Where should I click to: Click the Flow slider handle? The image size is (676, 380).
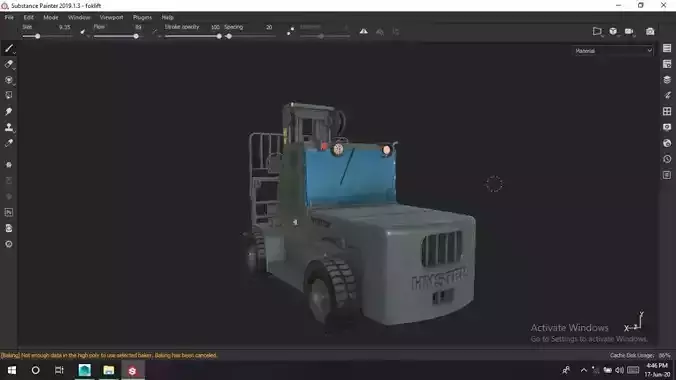136,37
